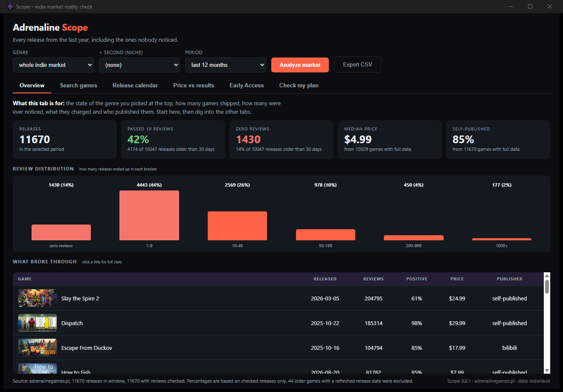Click the Scope app icon in title bar
This screenshot has width=563, height=392.
10,6
